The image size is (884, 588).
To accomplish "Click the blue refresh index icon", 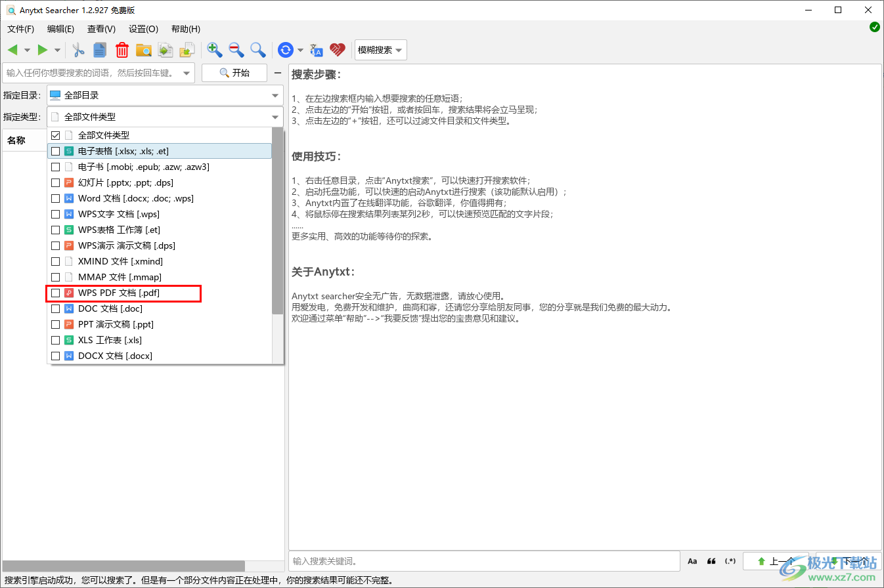I will point(286,50).
